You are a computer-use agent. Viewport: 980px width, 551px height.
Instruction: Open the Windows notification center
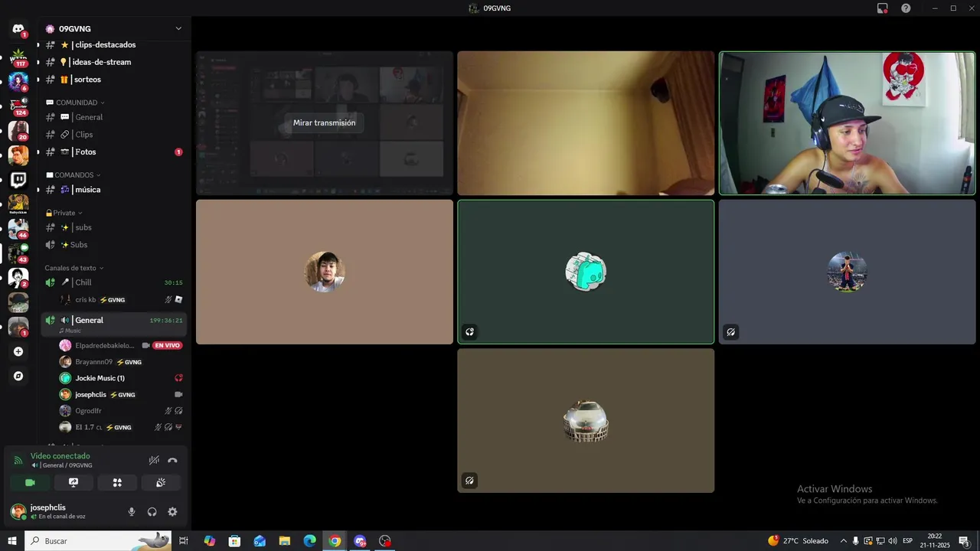(965, 541)
